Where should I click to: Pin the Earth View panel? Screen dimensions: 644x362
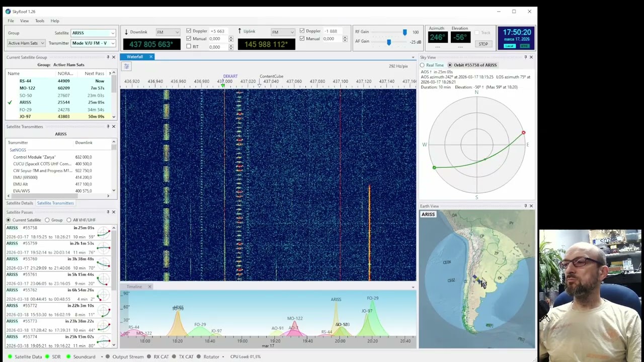525,206
